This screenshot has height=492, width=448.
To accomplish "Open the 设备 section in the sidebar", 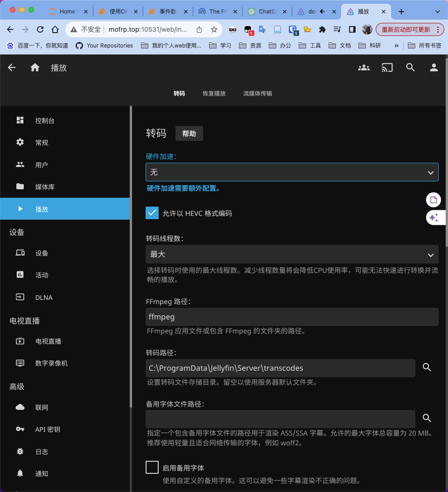I will tap(42, 253).
